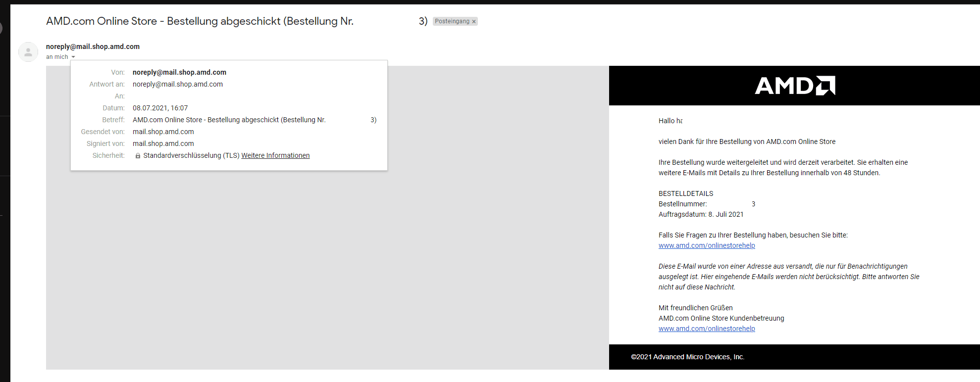The width and height of the screenshot is (980, 382).
Task: Click 'Mit freundlichen Grüßen' closing text
Action: [696, 308]
